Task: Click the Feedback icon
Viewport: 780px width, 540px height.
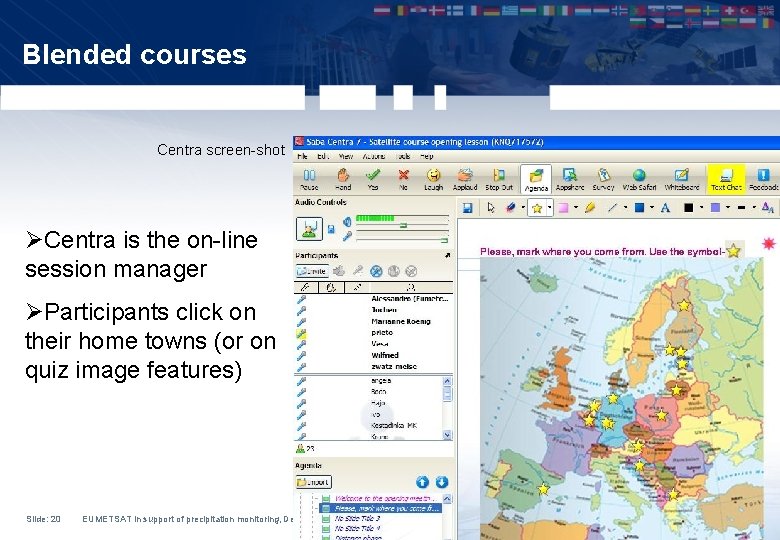Action: [763, 175]
